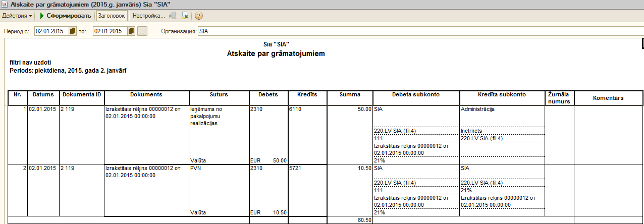Viewport: 644px width, 224px height.
Task: Click the restore settings icon in toolbar
Action: pos(185,16)
